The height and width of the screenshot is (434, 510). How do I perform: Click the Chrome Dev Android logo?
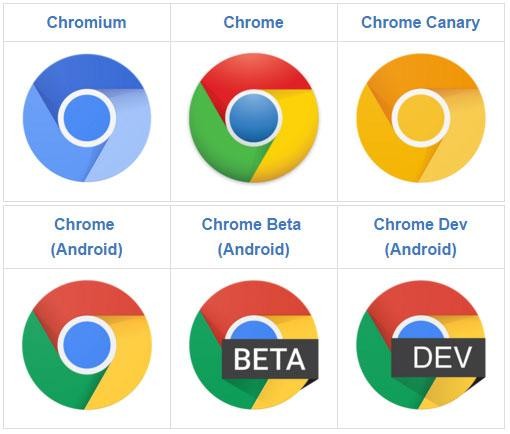point(421,345)
